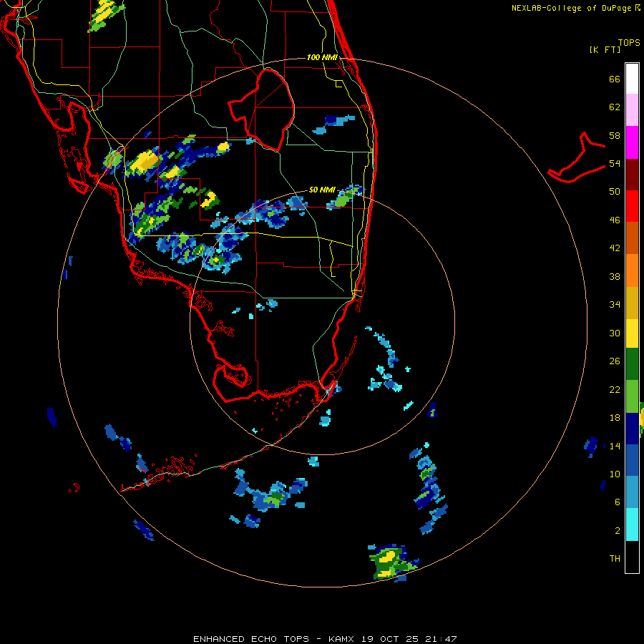Pick the black TH swatch at bar bottom

click(632, 557)
